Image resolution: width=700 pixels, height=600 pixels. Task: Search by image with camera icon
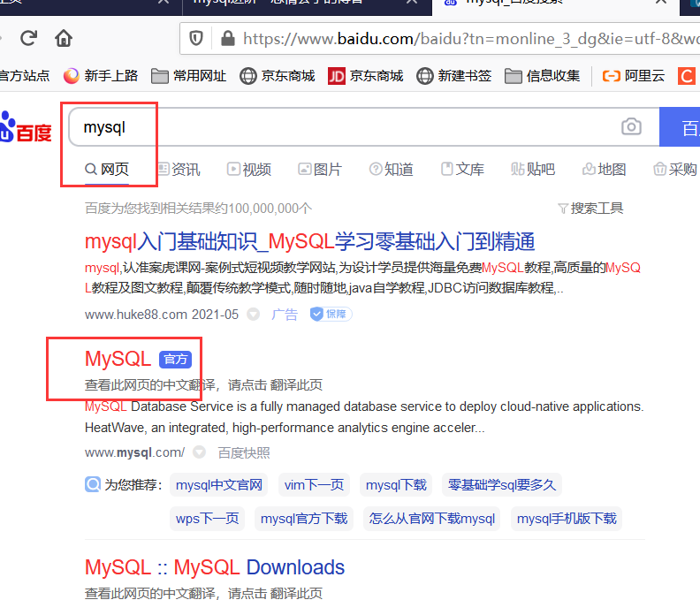[x=631, y=126]
